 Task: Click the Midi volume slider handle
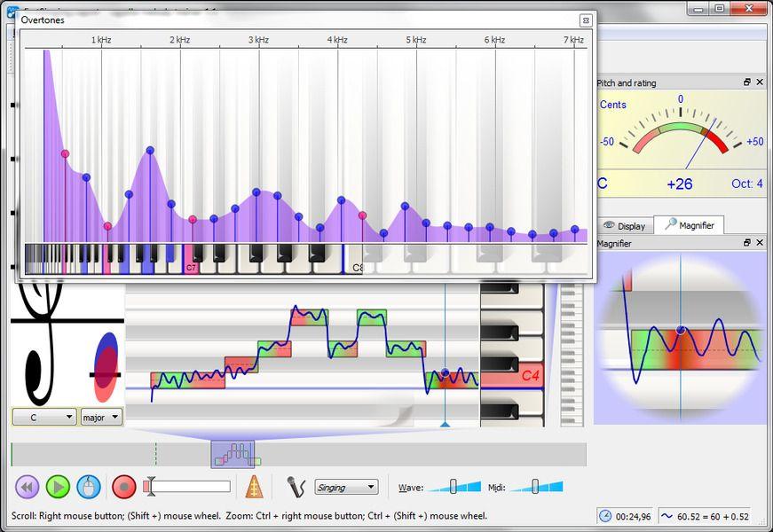[535, 486]
